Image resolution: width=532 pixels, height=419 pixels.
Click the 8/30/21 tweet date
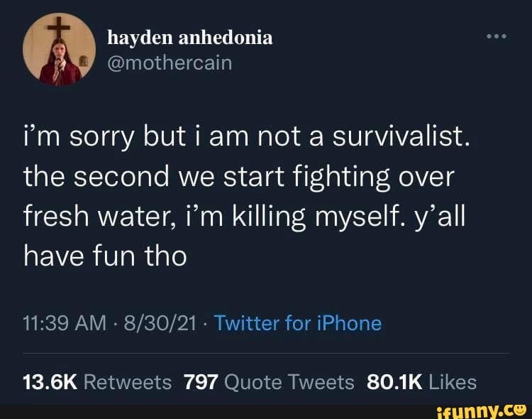pos(160,323)
